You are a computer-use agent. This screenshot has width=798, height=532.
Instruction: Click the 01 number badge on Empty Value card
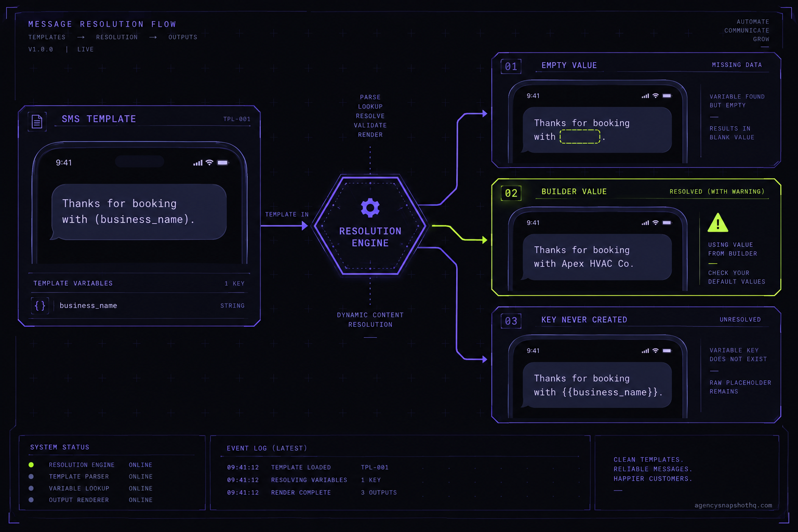(x=511, y=66)
